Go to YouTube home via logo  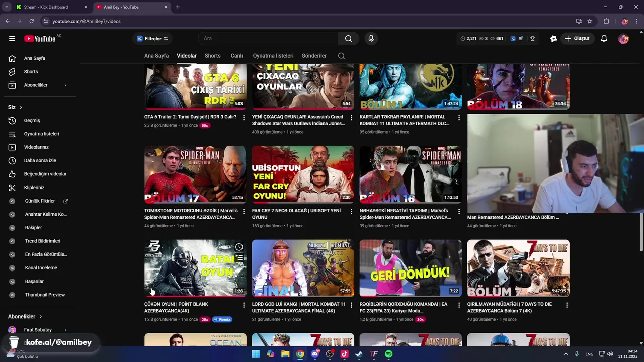pyautogui.click(x=40, y=39)
